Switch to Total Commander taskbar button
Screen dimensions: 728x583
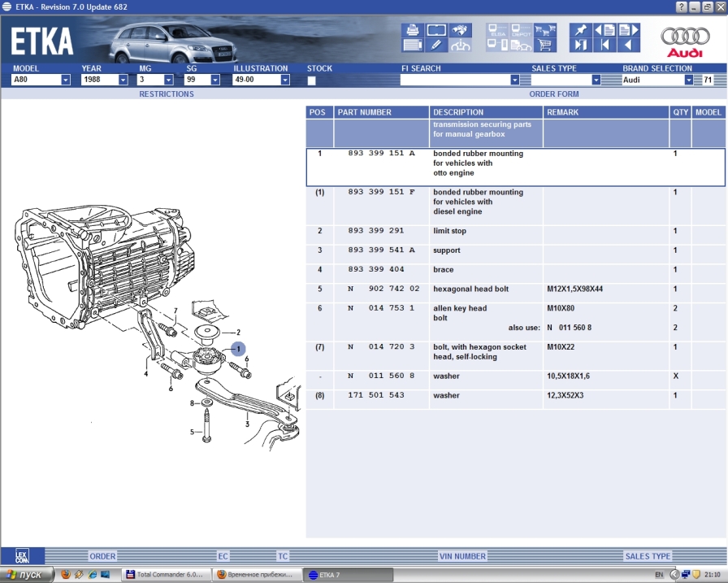point(167,575)
